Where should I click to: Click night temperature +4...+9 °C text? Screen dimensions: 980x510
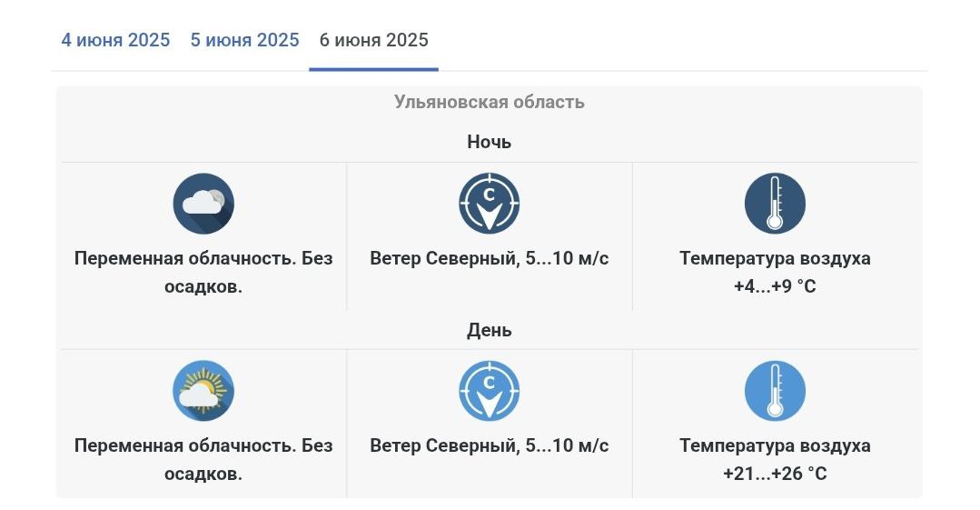point(775,286)
